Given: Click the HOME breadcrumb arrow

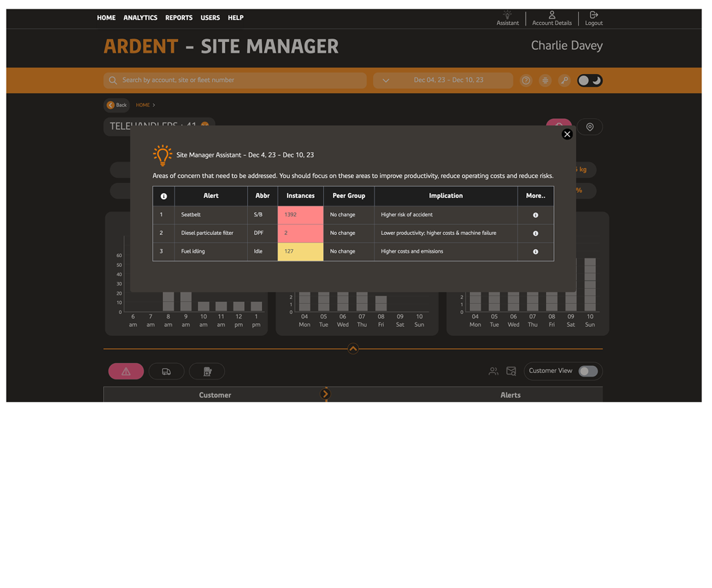Looking at the screenshot, I should pyautogui.click(x=154, y=105).
